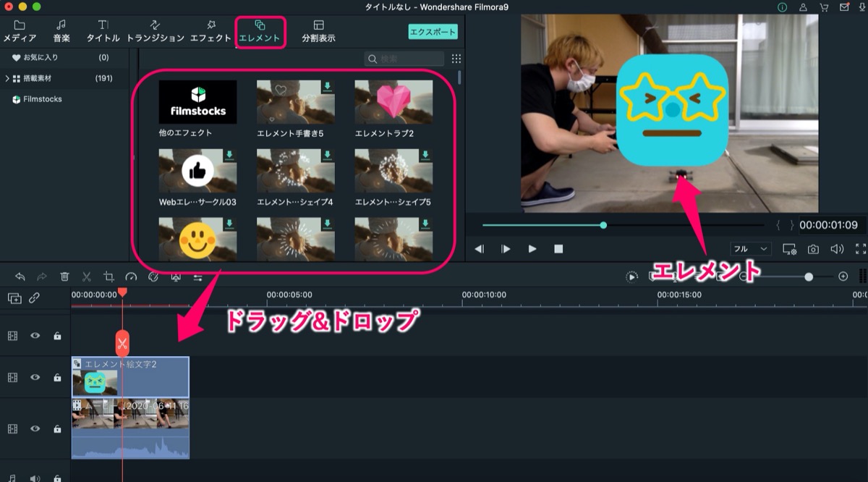
Task: Click the green screen icon in toolbar
Action: [x=176, y=276]
